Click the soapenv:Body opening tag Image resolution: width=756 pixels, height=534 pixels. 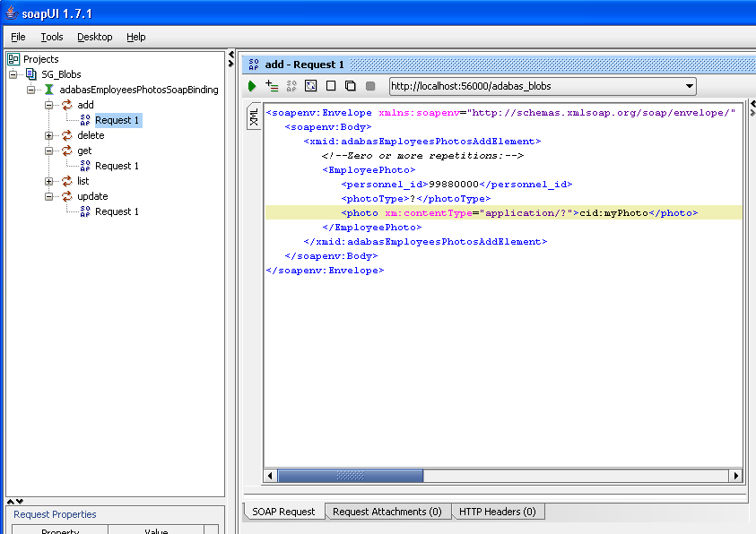point(328,127)
